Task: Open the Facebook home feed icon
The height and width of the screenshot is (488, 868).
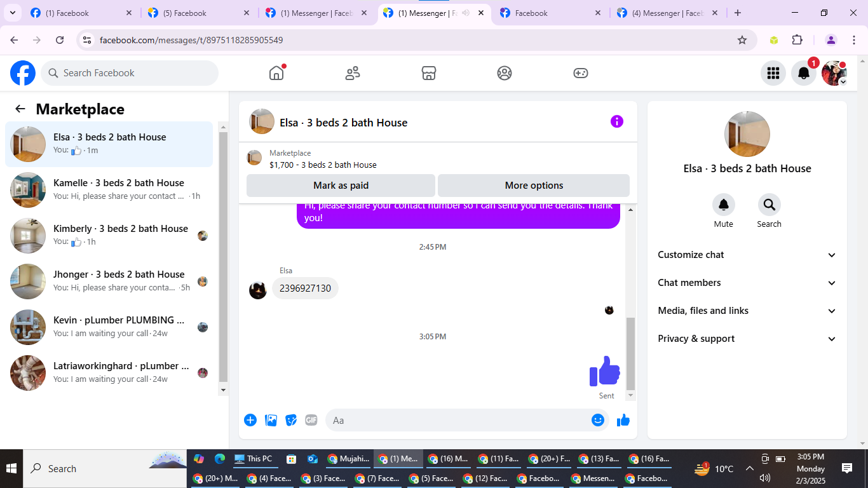Action: (x=276, y=73)
